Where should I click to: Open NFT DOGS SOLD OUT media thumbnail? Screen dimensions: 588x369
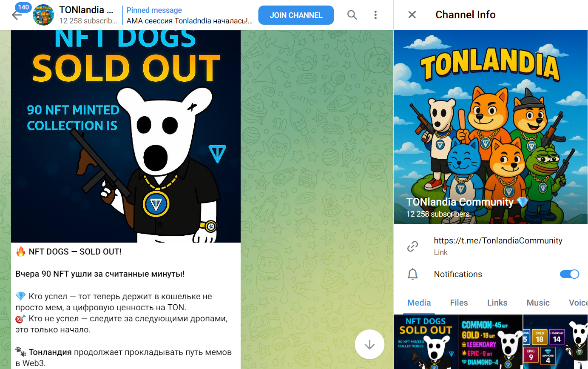coord(426,342)
